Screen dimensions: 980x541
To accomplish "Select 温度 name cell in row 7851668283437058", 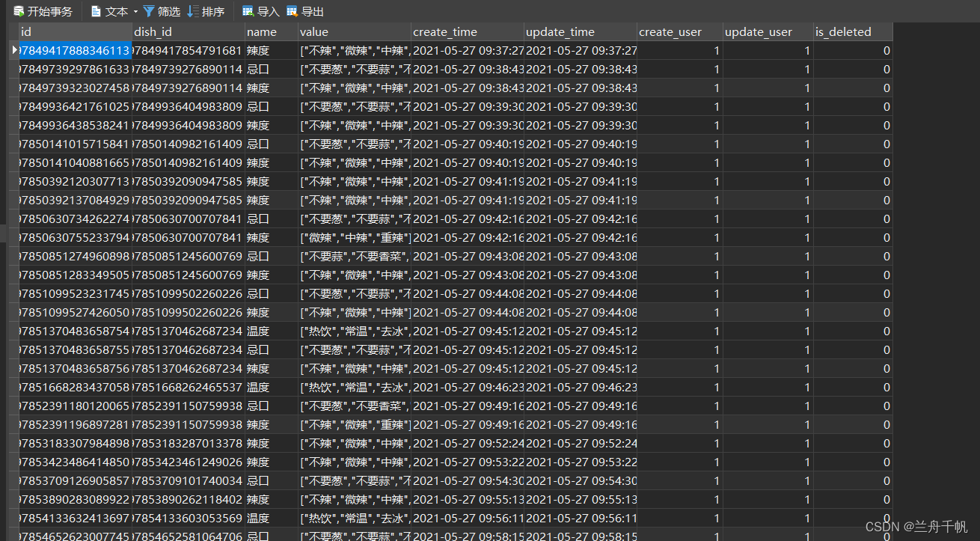I will (x=271, y=387).
